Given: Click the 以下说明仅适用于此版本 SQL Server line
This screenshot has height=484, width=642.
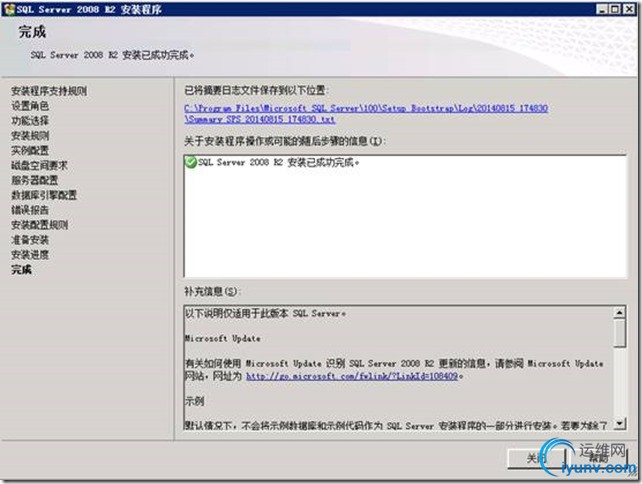Looking at the screenshot, I should click(x=265, y=313).
